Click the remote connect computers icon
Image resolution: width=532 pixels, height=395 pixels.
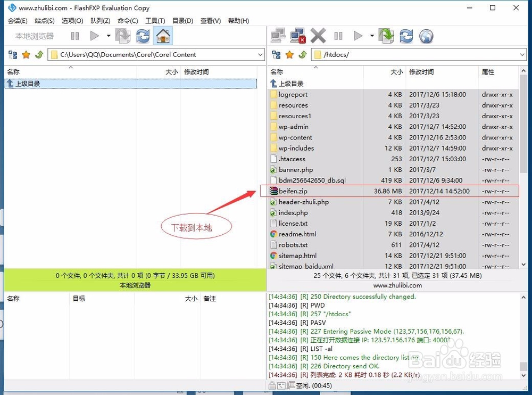(x=278, y=35)
